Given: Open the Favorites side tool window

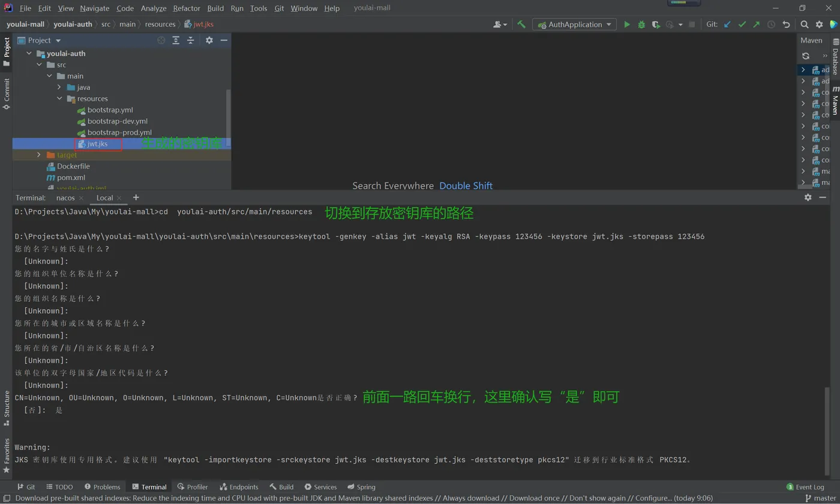Looking at the screenshot, I should point(7,456).
